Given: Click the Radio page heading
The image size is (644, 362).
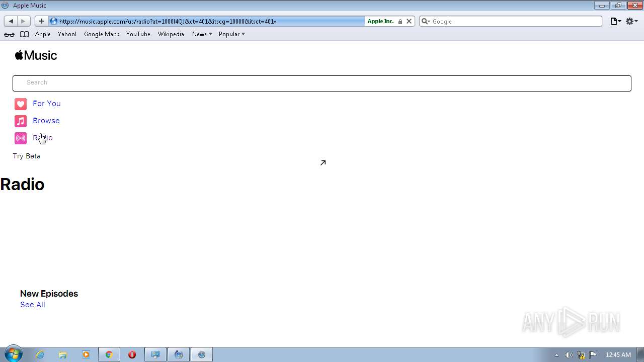Looking at the screenshot, I should point(22,185).
